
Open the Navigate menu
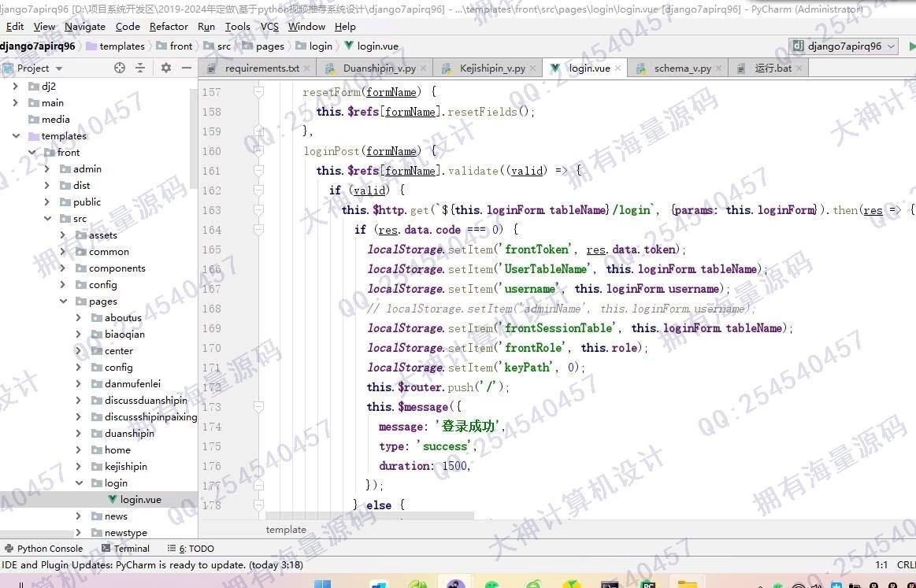85,26
